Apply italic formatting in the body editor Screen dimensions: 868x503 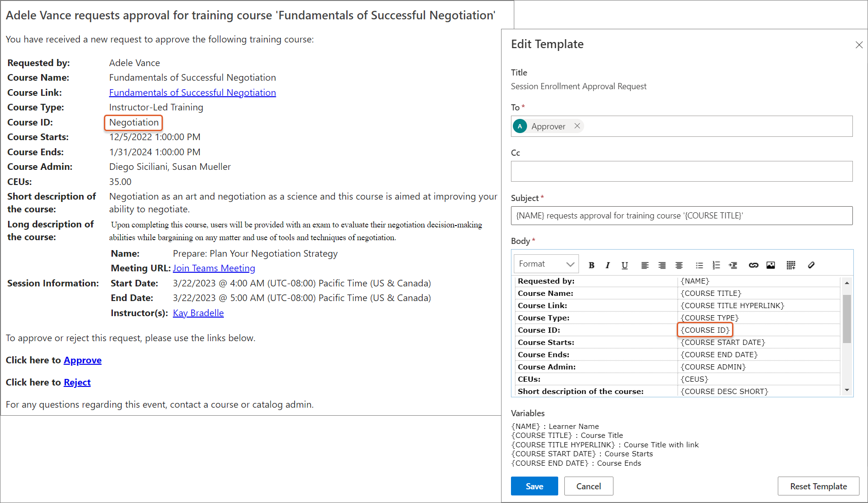[608, 265]
